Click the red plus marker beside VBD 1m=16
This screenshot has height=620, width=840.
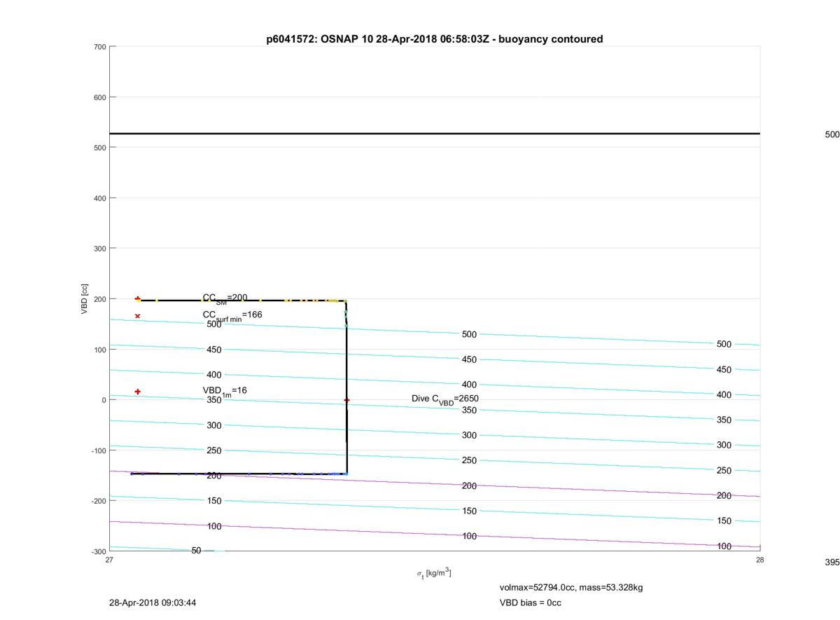[x=137, y=392]
